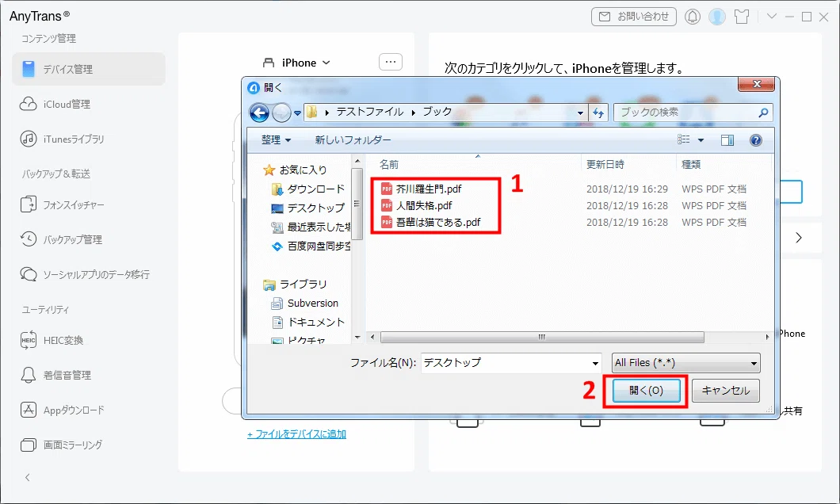Select the file 芥川羅生門.pdf

pos(421,189)
